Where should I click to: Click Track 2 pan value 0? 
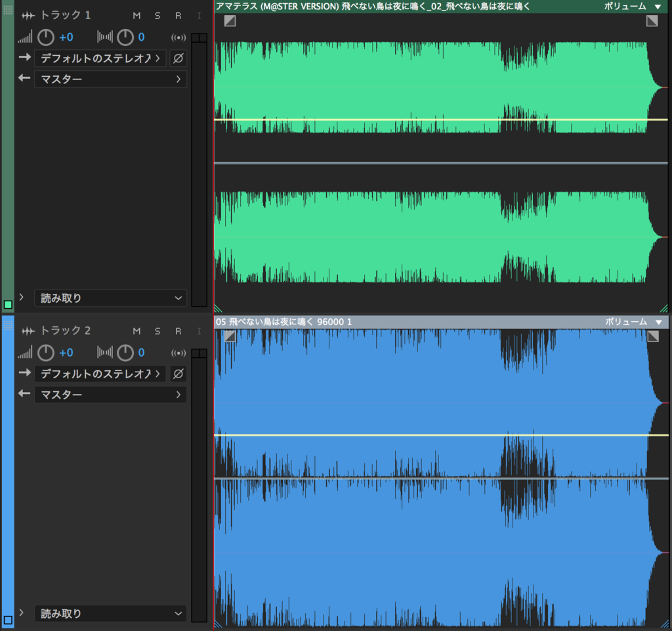coord(142,353)
